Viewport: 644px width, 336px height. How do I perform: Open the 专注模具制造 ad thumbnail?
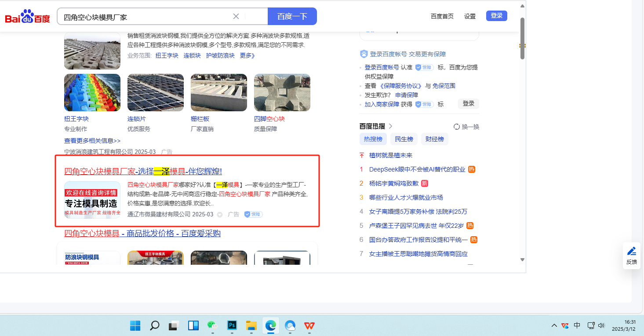pos(92,200)
